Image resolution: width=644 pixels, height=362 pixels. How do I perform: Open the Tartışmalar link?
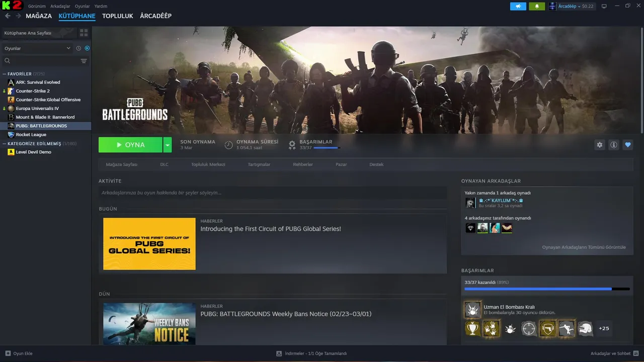click(x=259, y=164)
